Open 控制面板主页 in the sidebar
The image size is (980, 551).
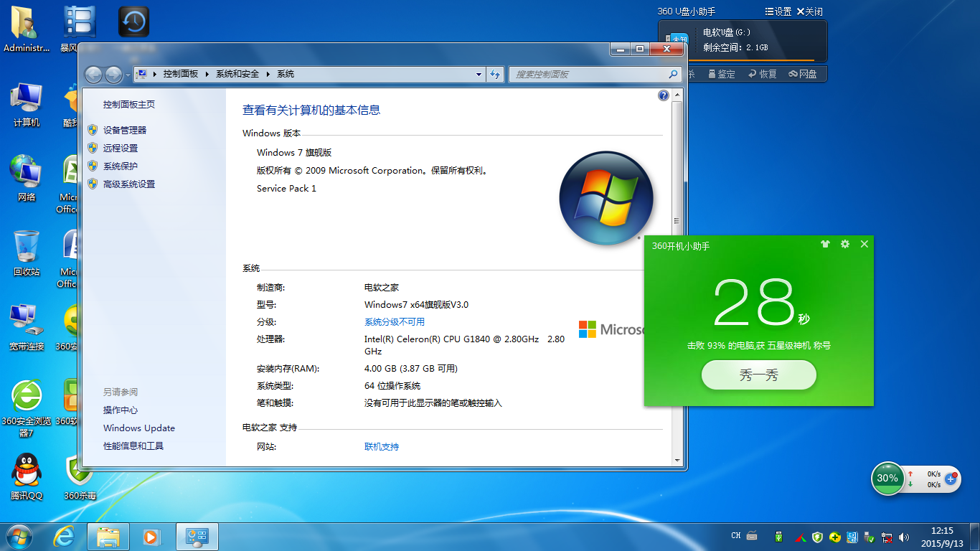(x=128, y=104)
